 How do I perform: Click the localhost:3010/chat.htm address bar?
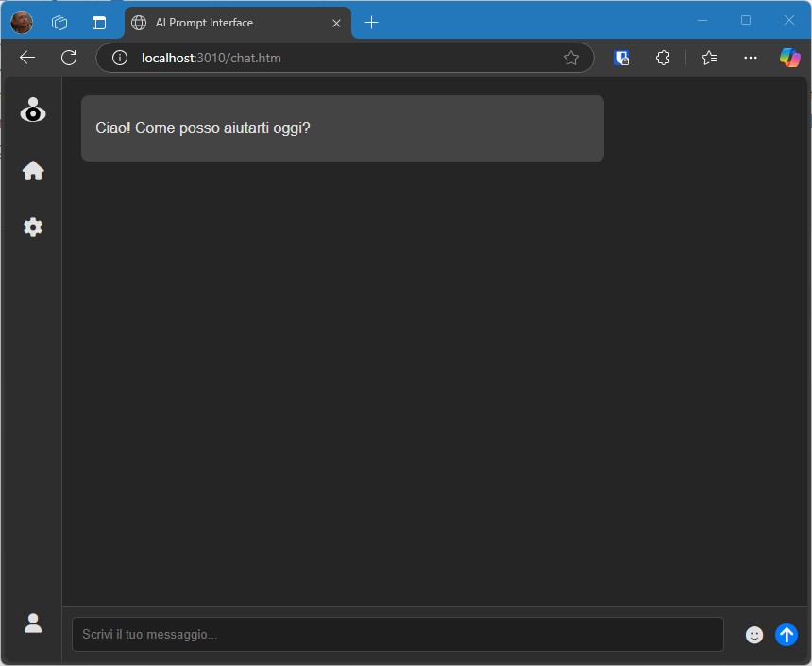pos(340,58)
